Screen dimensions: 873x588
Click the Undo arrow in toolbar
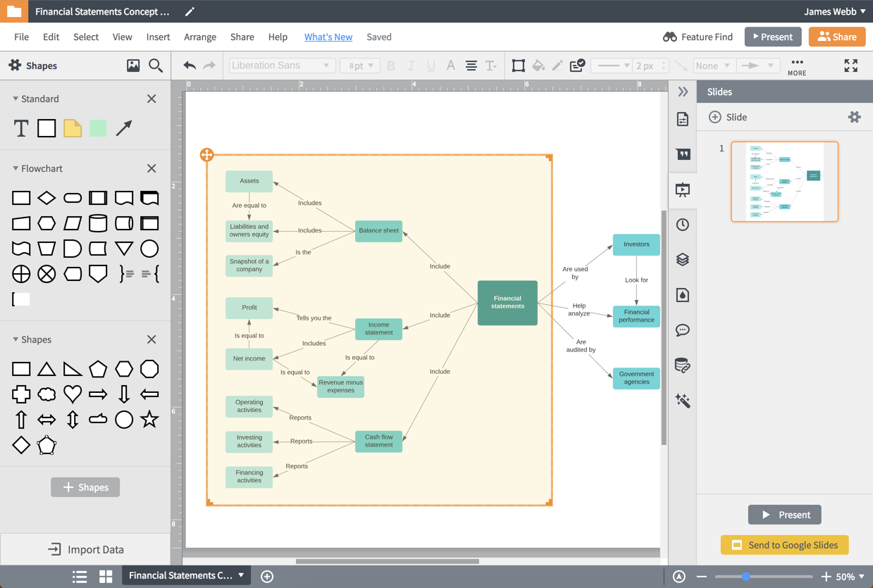click(190, 65)
